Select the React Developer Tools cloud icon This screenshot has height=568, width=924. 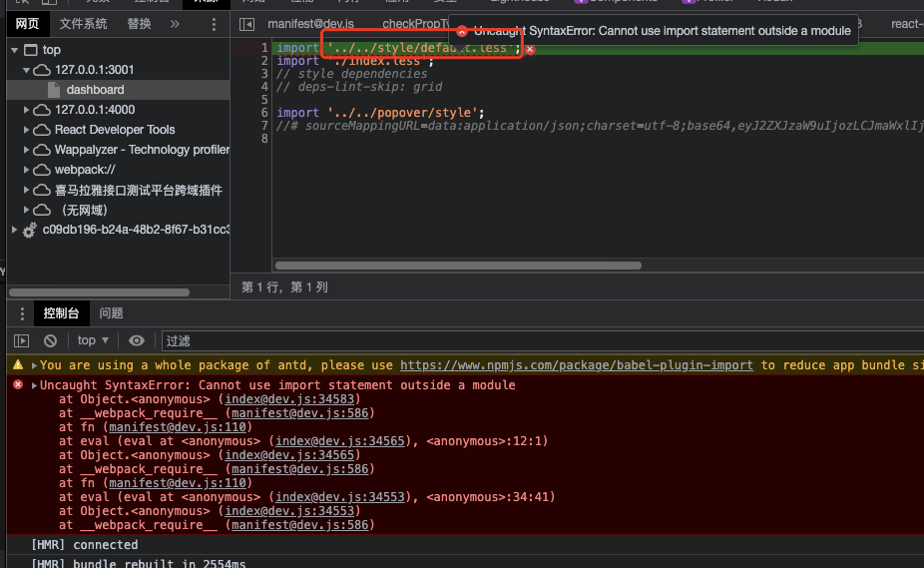pyautogui.click(x=42, y=130)
